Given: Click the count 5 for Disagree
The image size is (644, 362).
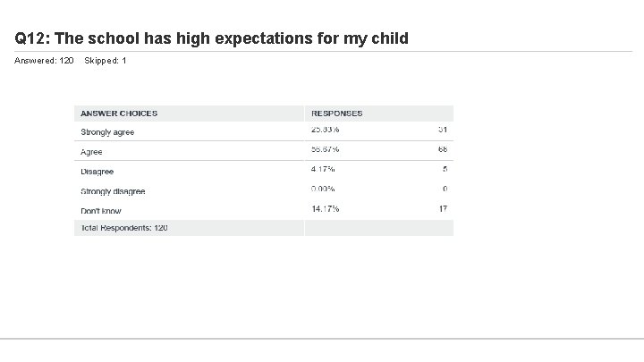Looking at the screenshot, I should click(445, 169).
